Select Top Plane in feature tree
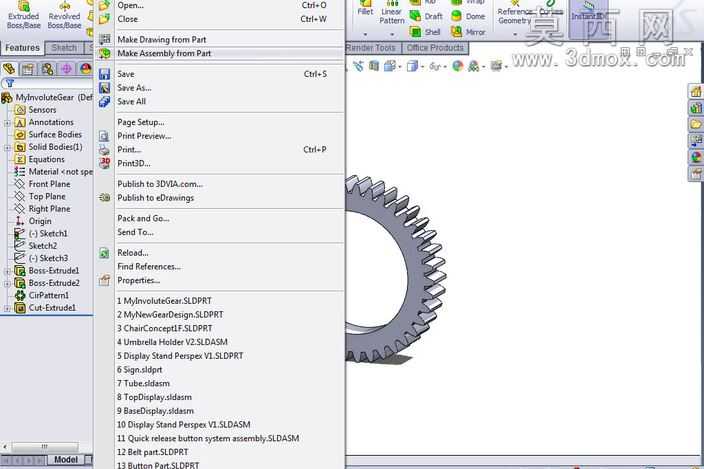The image size is (704, 469). coord(40,197)
